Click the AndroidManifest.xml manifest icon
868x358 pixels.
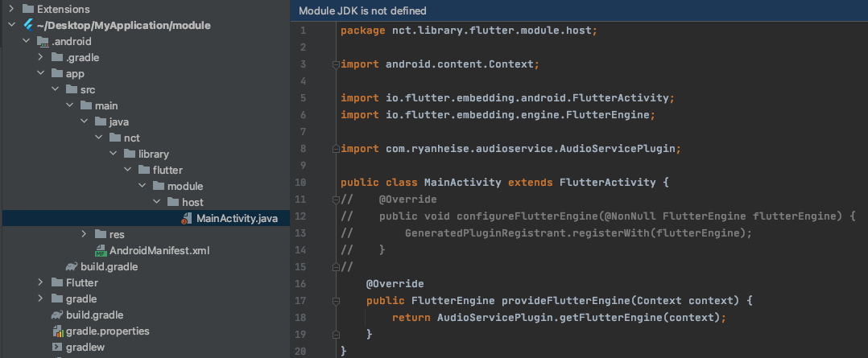tap(100, 251)
